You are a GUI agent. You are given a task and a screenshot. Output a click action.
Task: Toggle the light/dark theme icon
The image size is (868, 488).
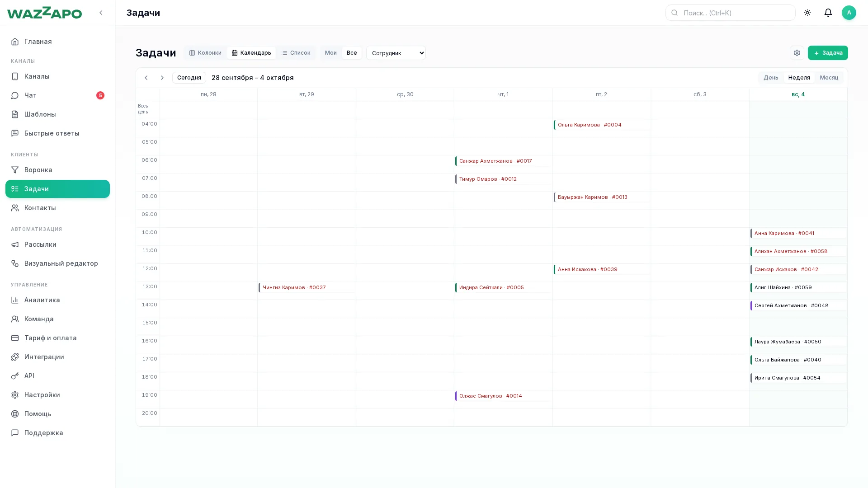[807, 13]
